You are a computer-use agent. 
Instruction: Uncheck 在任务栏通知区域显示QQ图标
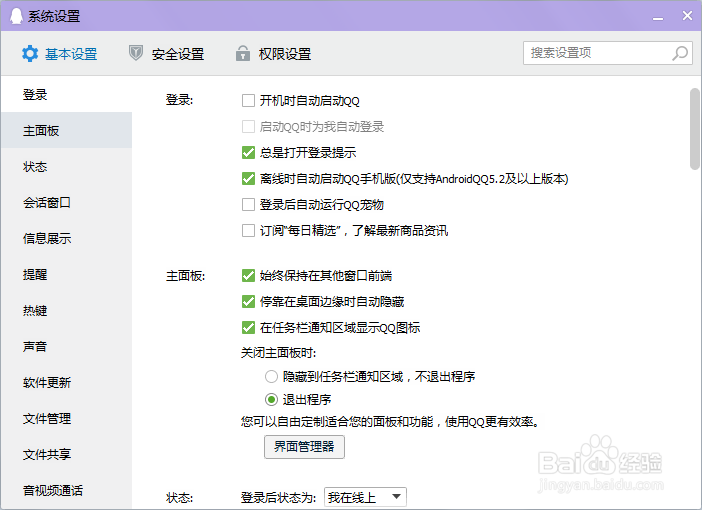click(x=248, y=327)
